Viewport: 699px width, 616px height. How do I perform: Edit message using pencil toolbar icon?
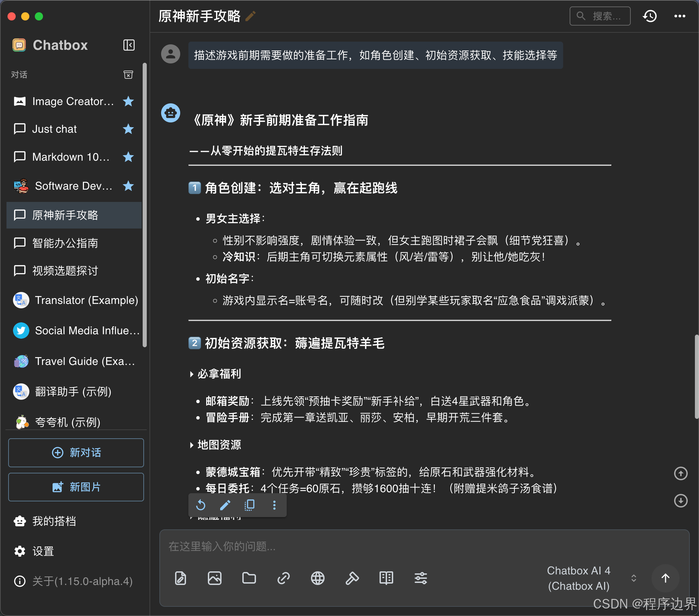(225, 505)
